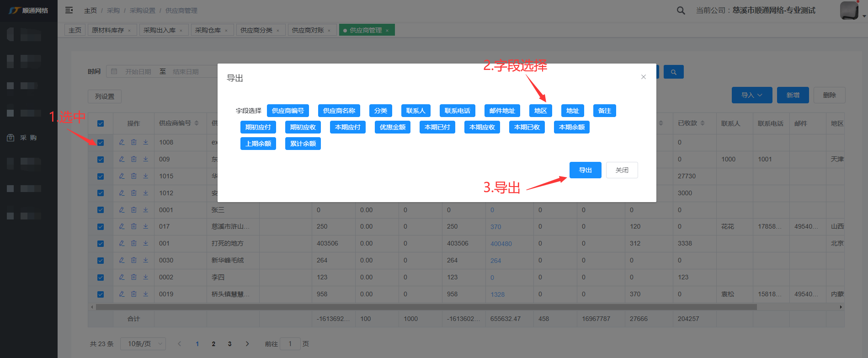868x358 pixels.
Task: Click download icon for supplier 1015
Action: 145,176
